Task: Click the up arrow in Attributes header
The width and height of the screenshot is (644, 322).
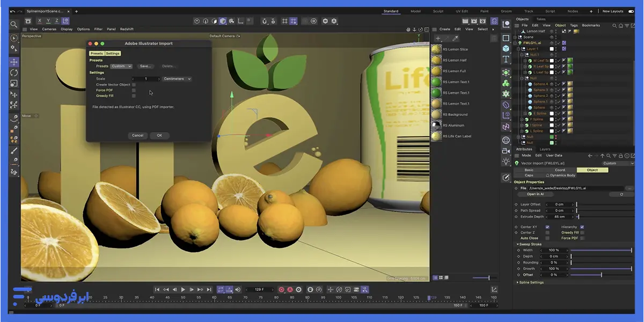Action: click(x=603, y=156)
